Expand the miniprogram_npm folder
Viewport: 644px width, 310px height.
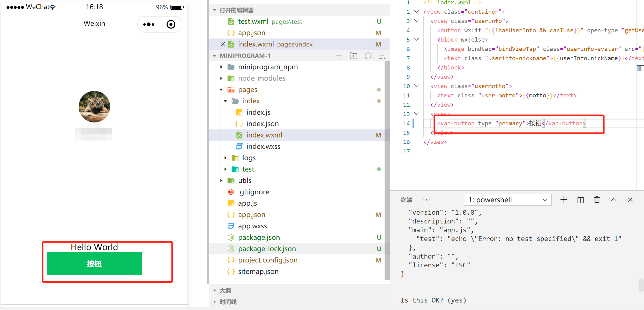221,67
